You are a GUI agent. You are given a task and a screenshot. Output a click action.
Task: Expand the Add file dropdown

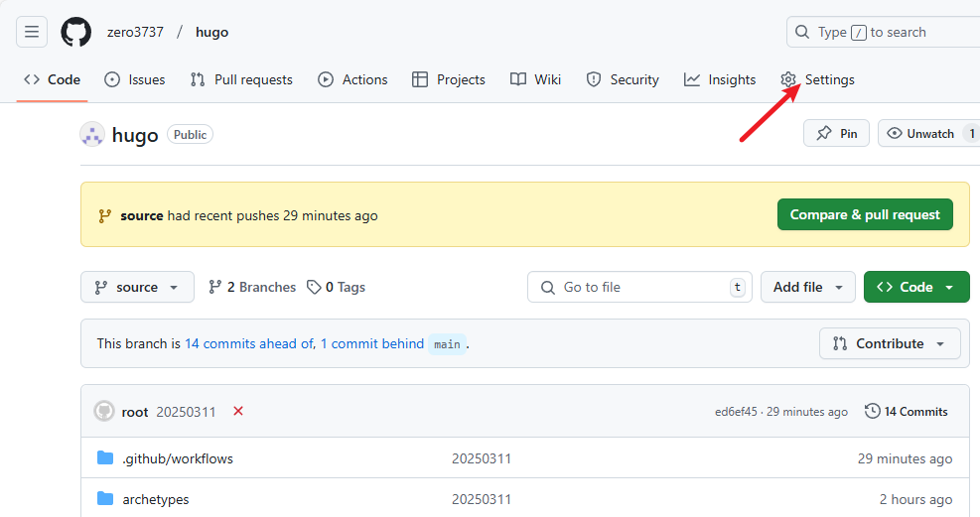808,287
